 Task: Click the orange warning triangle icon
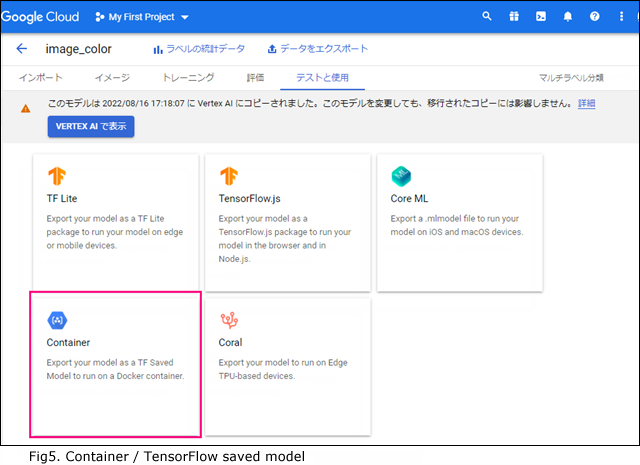[25, 109]
